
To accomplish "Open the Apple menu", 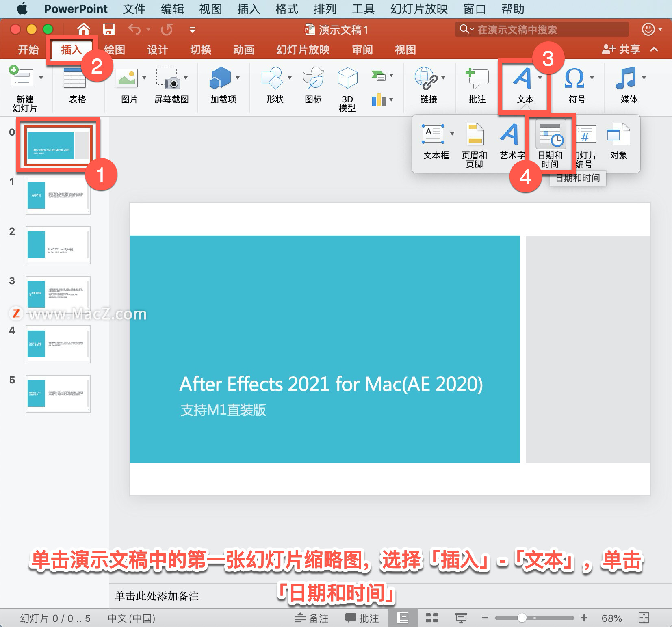I will point(23,9).
